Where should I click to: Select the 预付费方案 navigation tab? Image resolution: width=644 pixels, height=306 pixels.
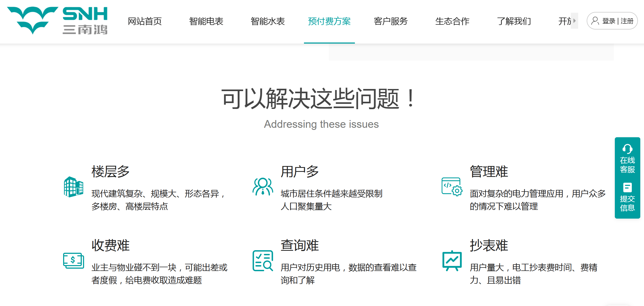coord(329,21)
